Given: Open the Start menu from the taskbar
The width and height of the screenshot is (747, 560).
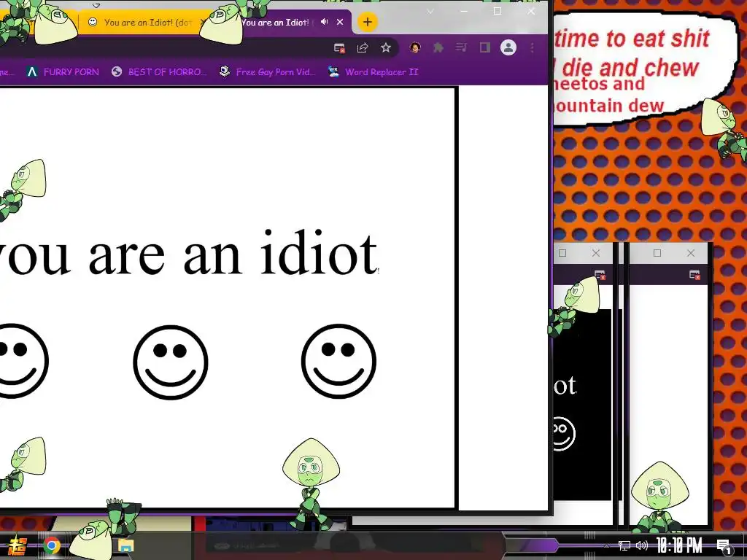Looking at the screenshot, I should [18, 545].
